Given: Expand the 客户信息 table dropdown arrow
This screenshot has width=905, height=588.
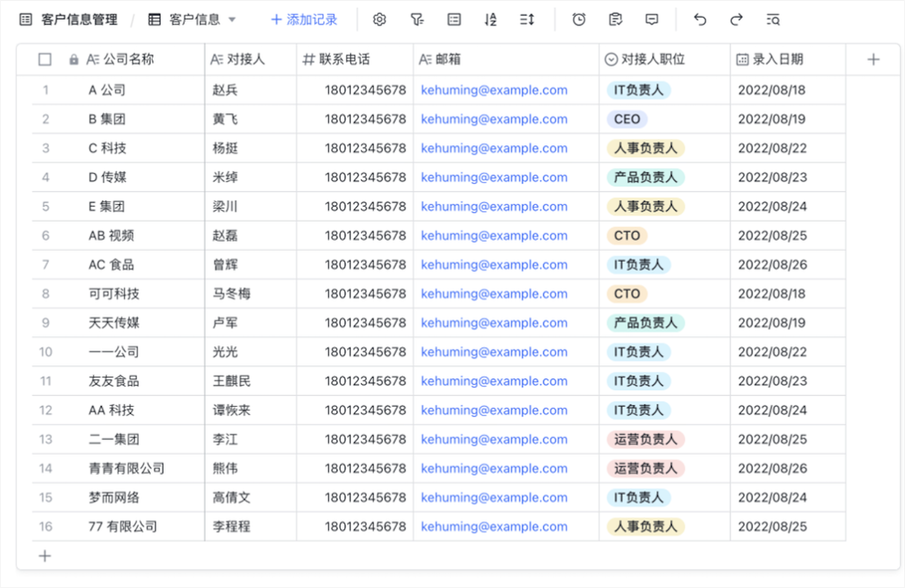Looking at the screenshot, I should (x=232, y=20).
